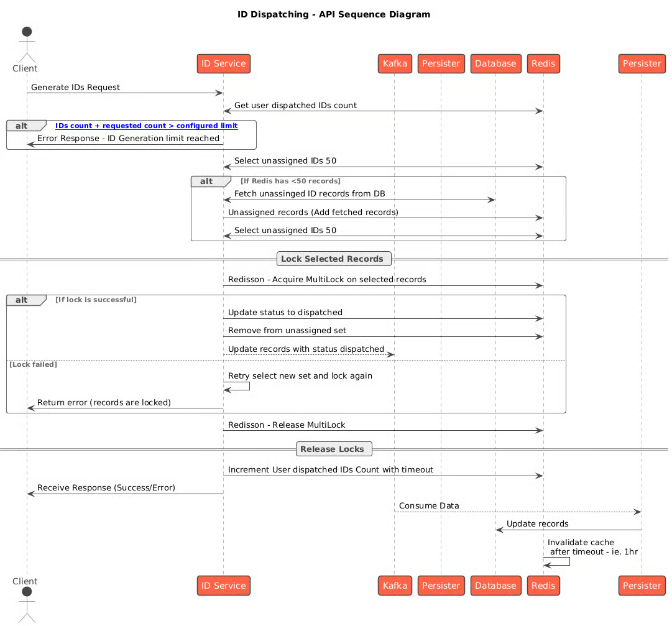Click the bottom Redis participant box
This screenshot has height=626, width=672.
(x=543, y=586)
